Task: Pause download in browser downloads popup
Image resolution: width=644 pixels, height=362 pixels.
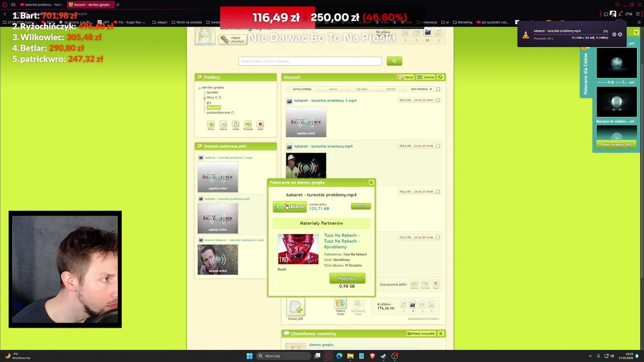Action: coord(614,35)
